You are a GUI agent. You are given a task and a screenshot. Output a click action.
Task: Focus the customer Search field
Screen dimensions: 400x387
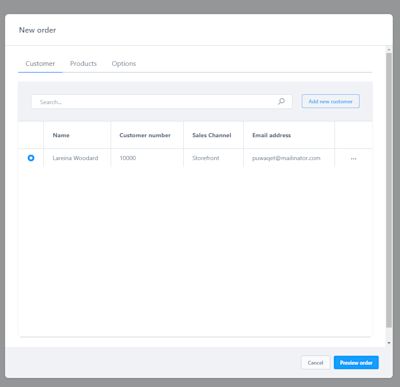coord(162,102)
